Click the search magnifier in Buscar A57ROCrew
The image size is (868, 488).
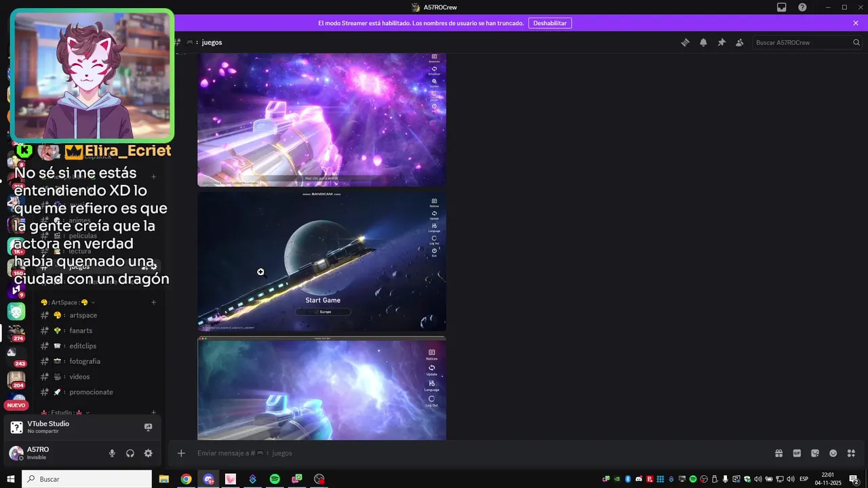[856, 42]
